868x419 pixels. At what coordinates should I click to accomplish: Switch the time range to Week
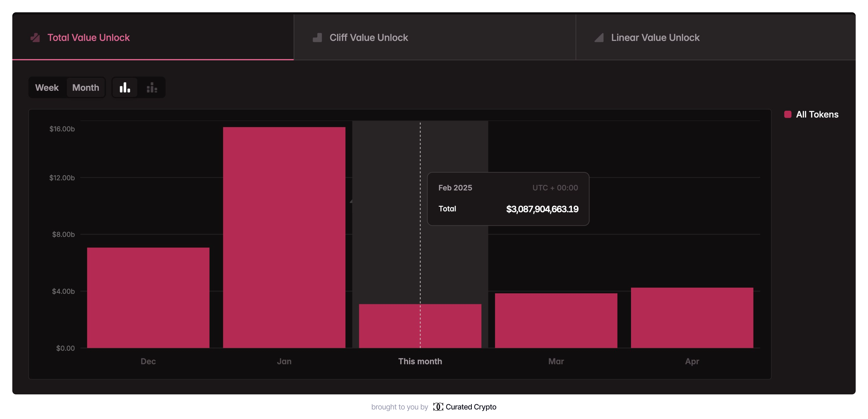click(47, 88)
